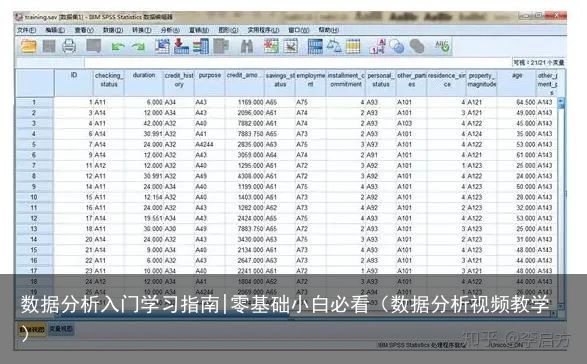This screenshot has height=364, width=587.
Task: Click the cell containing 4308.000
Action: (x=244, y=176)
